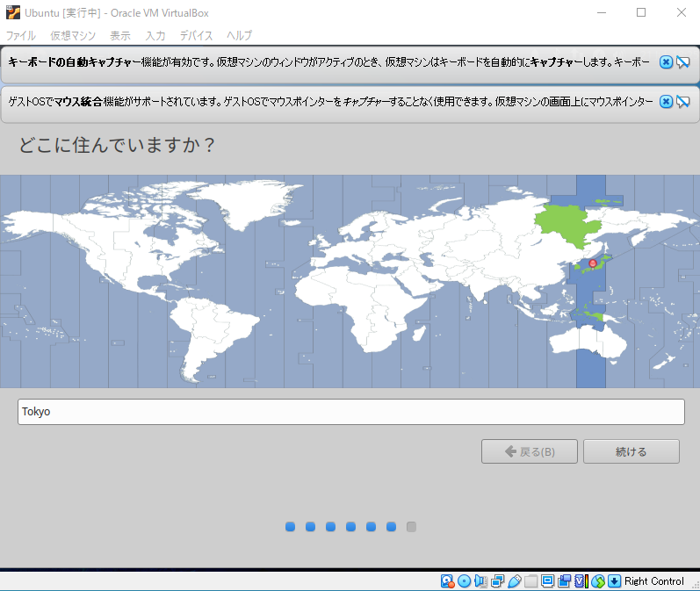
Task: Click the hard disk activity status icon
Action: 447,581
